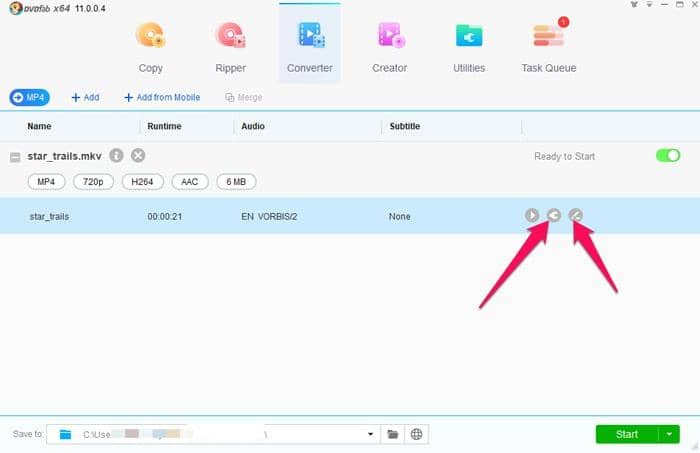
Task: Click the red Task Queue notification badge
Action: coord(563,22)
